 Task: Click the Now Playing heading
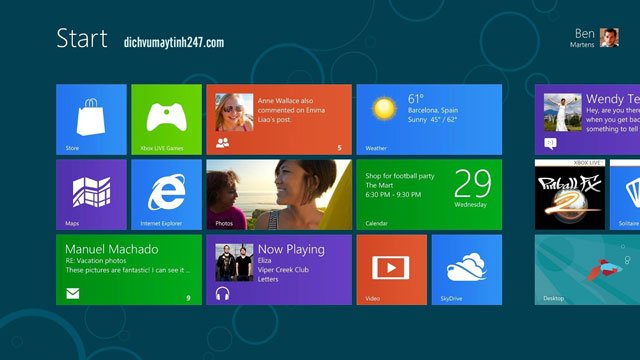[291, 249]
